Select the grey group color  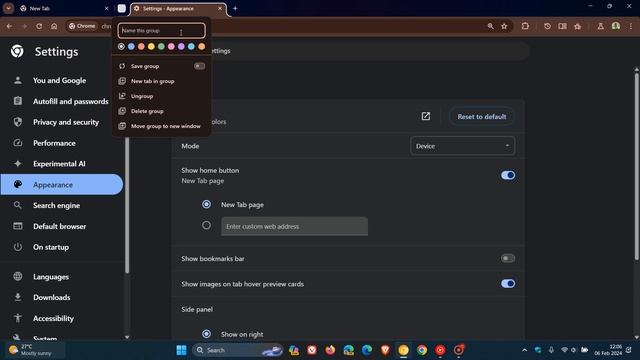(x=121, y=47)
